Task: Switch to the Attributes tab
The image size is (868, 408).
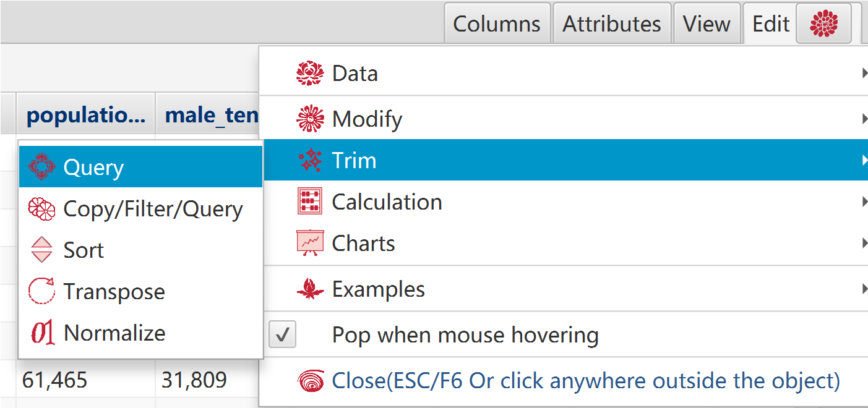Action: click(x=612, y=24)
